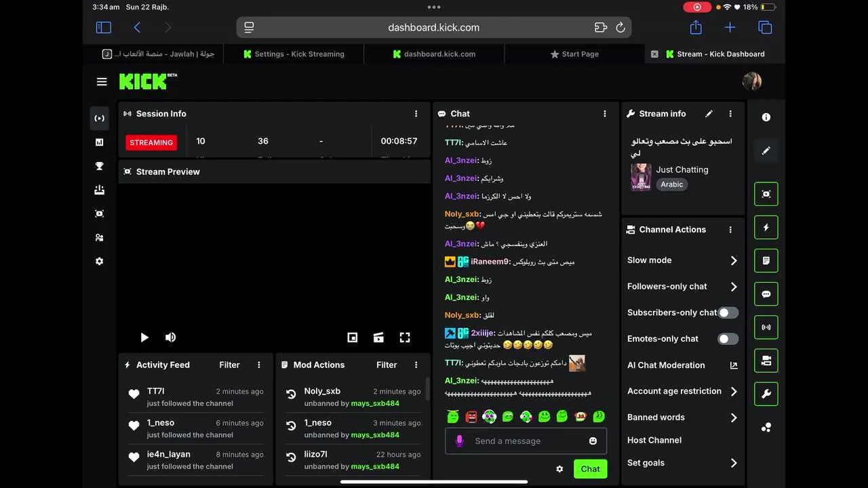The height and width of the screenshot is (488, 868).
Task: Play the stream preview
Action: (144, 338)
